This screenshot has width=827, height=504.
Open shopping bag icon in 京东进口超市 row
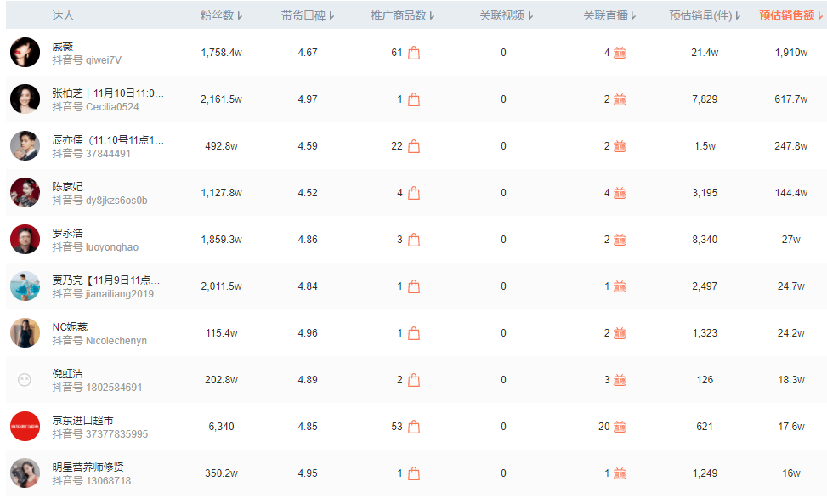coord(414,427)
